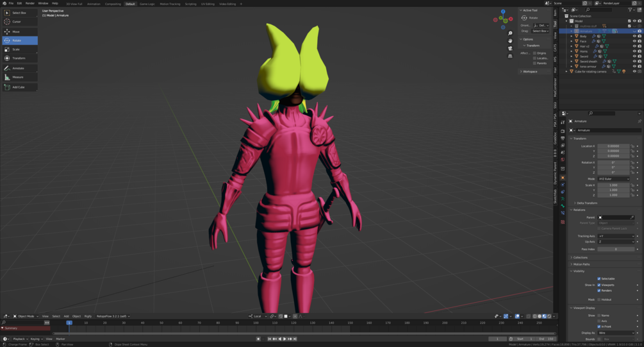Toggle Show In Renders checkbox
This screenshot has height=347, width=644.
click(x=599, y=291)
